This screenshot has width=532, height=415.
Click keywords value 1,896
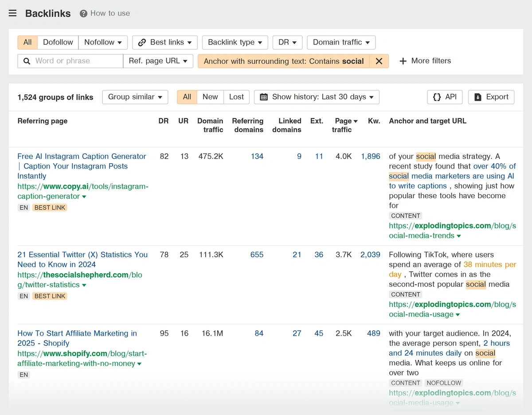[371, 157]
